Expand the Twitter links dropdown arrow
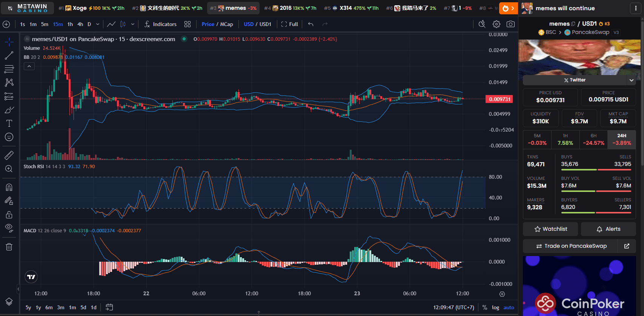Image resolution: width=644 pixels, height=316 pixels. coord(631,80)
